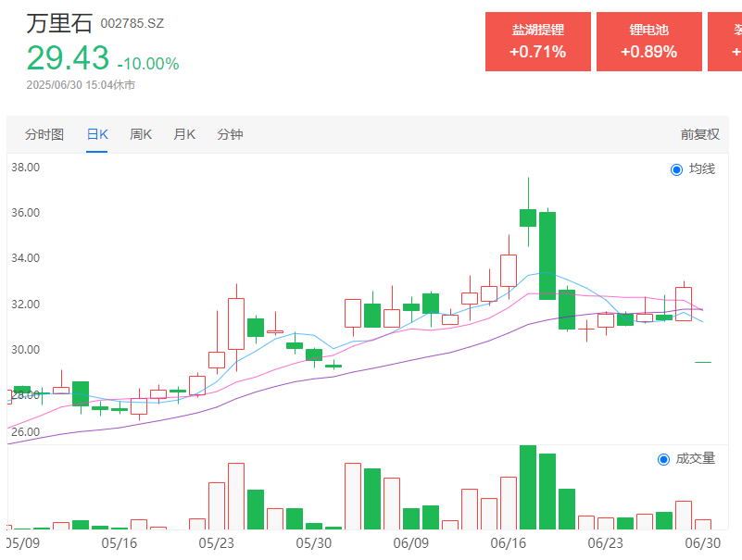Click the 30.00 price axis label
The image size is (742, 560).
point(26,350)
